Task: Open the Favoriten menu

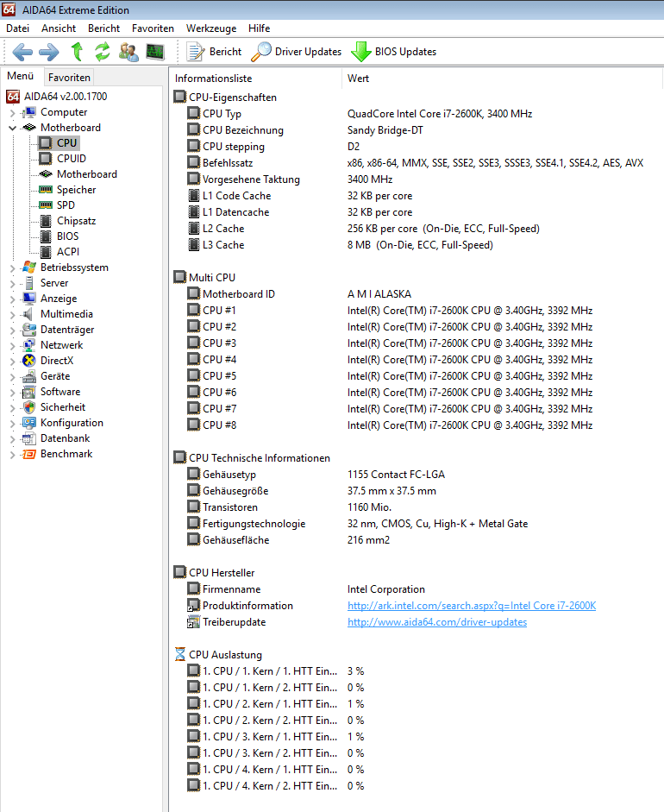Action: (x=153, y=28)
